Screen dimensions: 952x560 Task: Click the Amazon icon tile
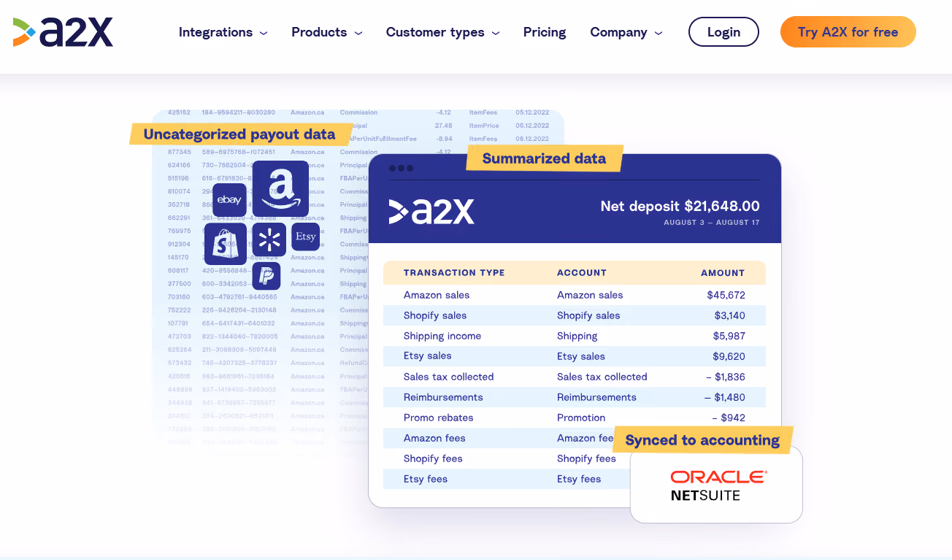(280, 188)
